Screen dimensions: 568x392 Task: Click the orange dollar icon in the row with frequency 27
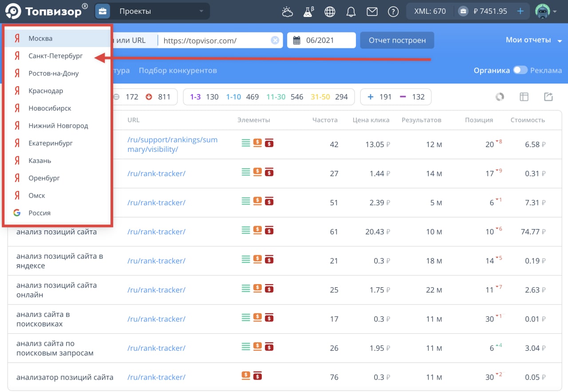(x=257, y=171)
